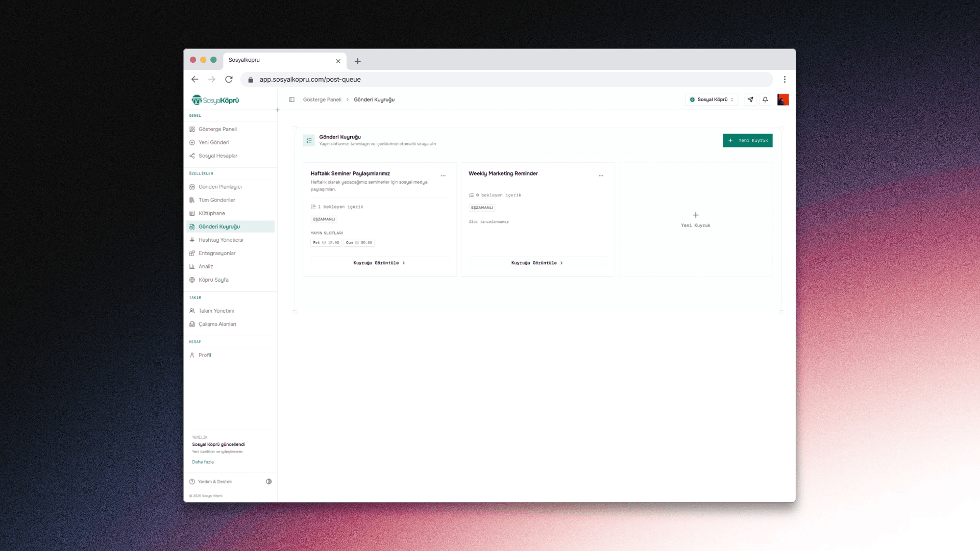The width and height of the screenshot is (980, 551).
Task: Click the Pzt 12:00 slot chip
Action: click(326, 243)
